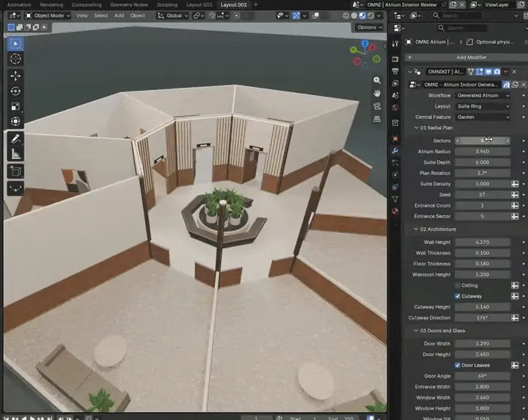
Task: Open the Select menu in viewport
Action: point(101,15)
